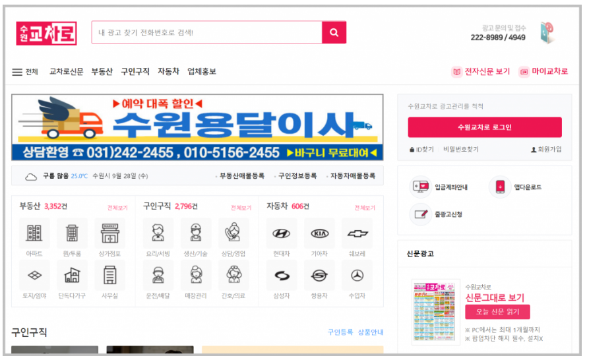The height and width of the screenshot is (364, 589).
Task: Open the 사무실 office icon
Action: click(x=110, y=276)
